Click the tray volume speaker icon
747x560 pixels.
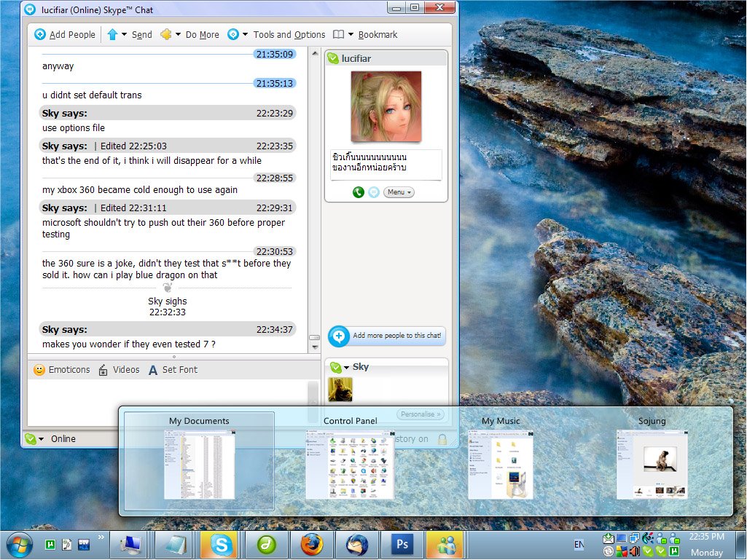point(634,552)
